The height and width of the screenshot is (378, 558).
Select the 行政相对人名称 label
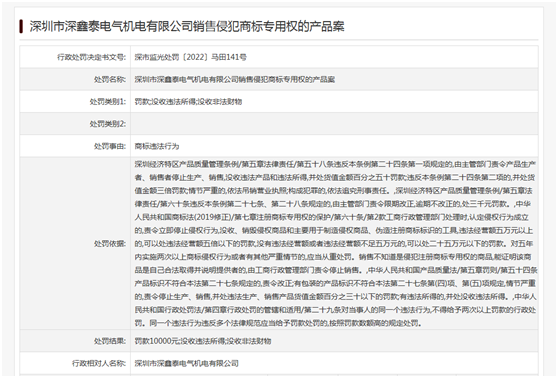coord(99,363)
